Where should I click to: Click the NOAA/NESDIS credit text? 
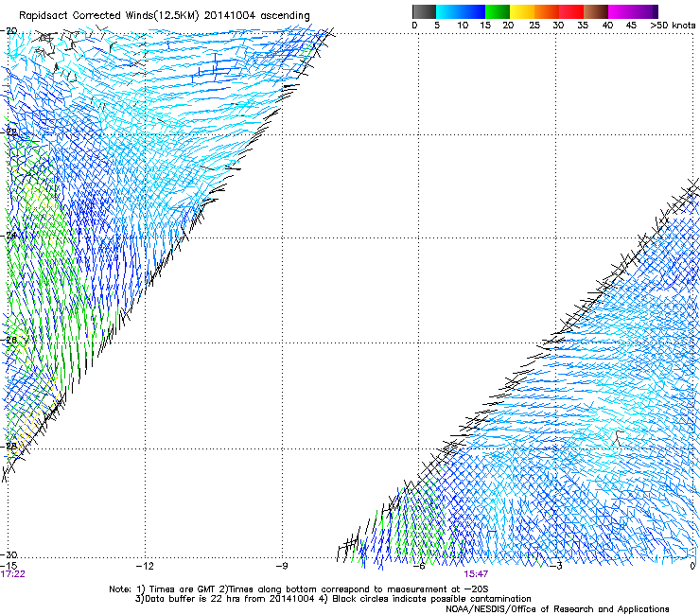(557, 609)
